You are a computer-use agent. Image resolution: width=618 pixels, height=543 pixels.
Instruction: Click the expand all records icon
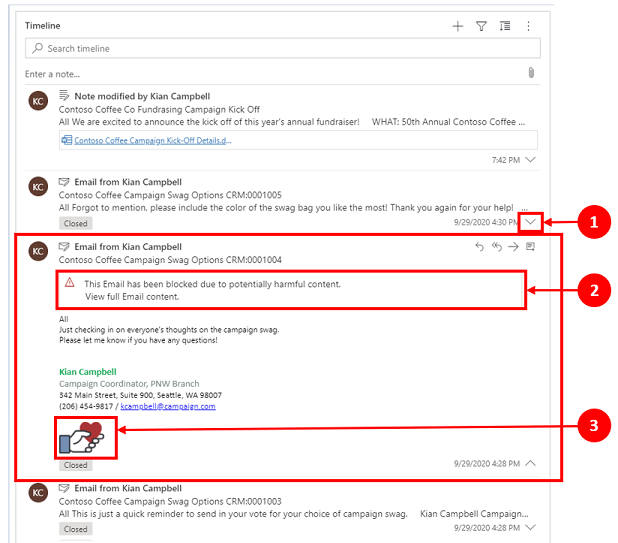coord(505,26)
